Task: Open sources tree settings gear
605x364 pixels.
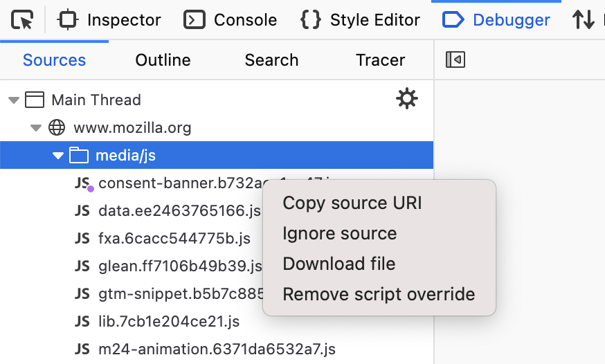Action: click(407, 99)
